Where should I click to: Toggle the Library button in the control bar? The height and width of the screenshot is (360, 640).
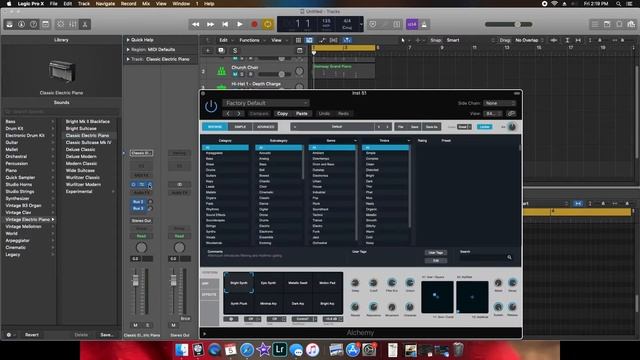pos(9,24)
